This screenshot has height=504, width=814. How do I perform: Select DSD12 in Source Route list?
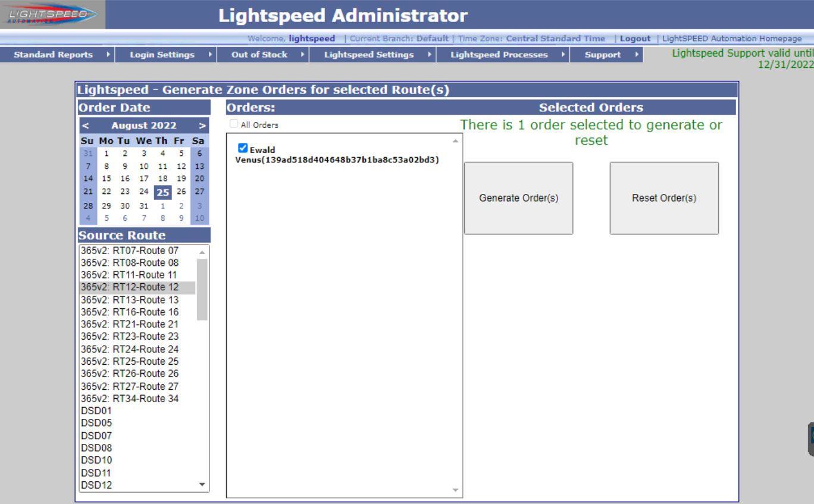point(138,485)
